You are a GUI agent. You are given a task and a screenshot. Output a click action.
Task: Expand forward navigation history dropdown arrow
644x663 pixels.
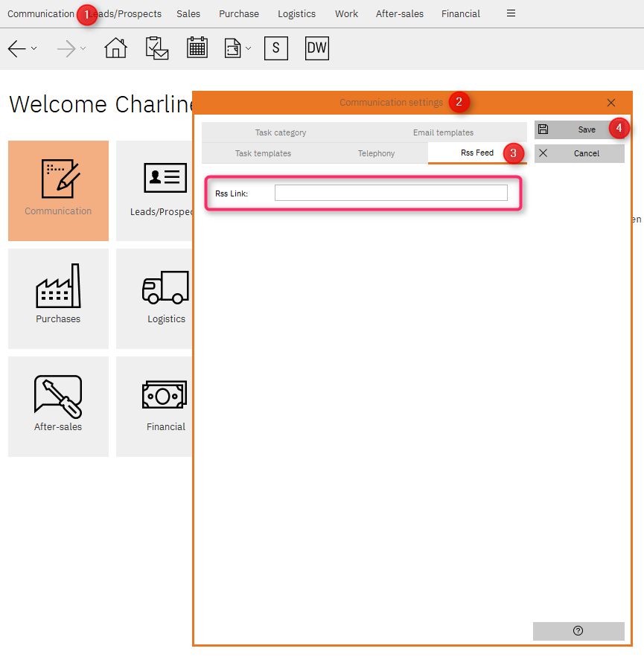(x=83, y=48)
